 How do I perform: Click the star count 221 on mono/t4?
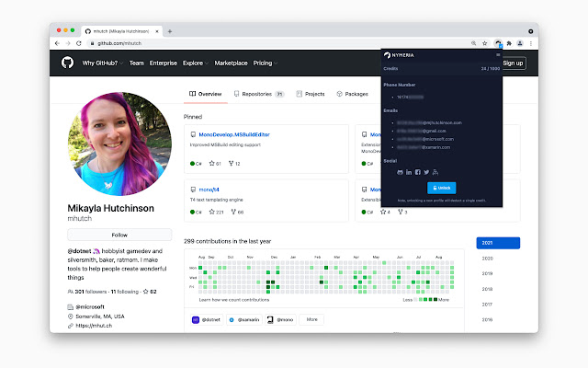click(217, 212)
